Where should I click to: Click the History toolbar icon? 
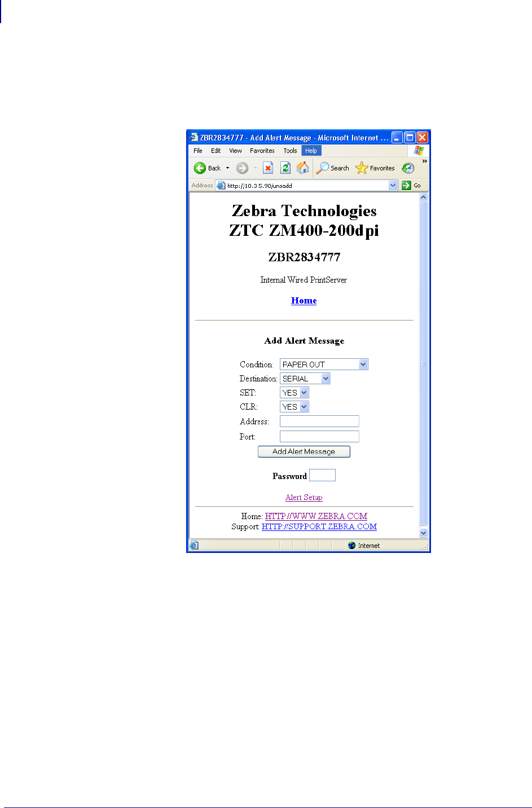pos(408,168)
